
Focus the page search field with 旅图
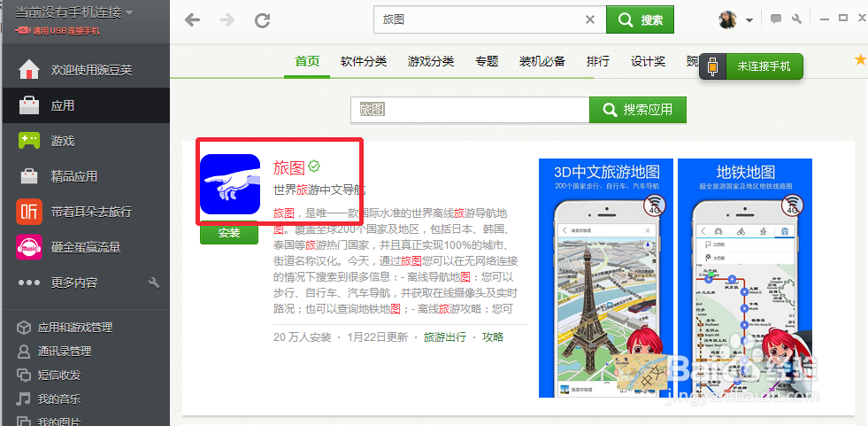click(x=470, y=110)
